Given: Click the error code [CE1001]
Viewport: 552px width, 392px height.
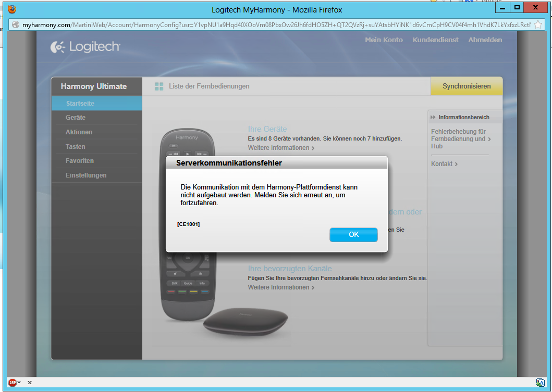Looking at the screenshot, I should [x=188, y=224].
